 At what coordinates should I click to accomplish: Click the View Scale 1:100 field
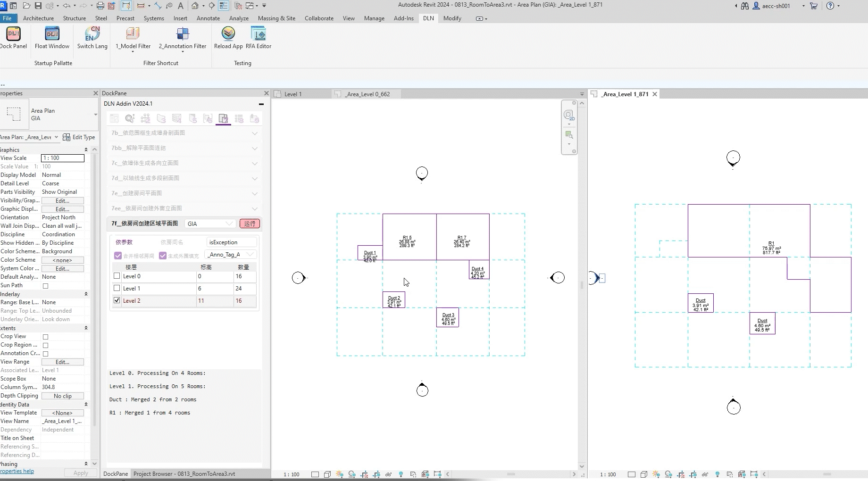click(x=63, y=158)
